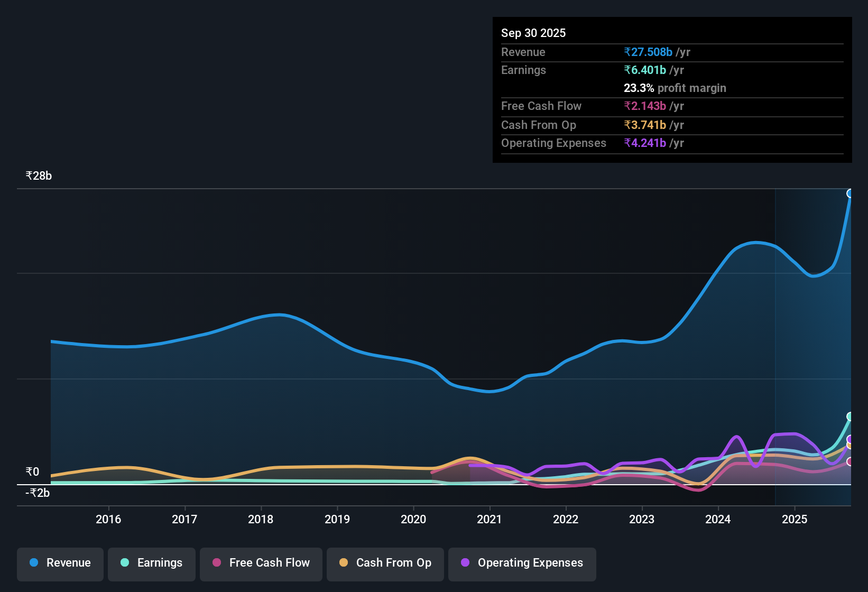Click the 2023 year label on the axis
This screenshot has height=592, width=868.
[x=641, y=519]
